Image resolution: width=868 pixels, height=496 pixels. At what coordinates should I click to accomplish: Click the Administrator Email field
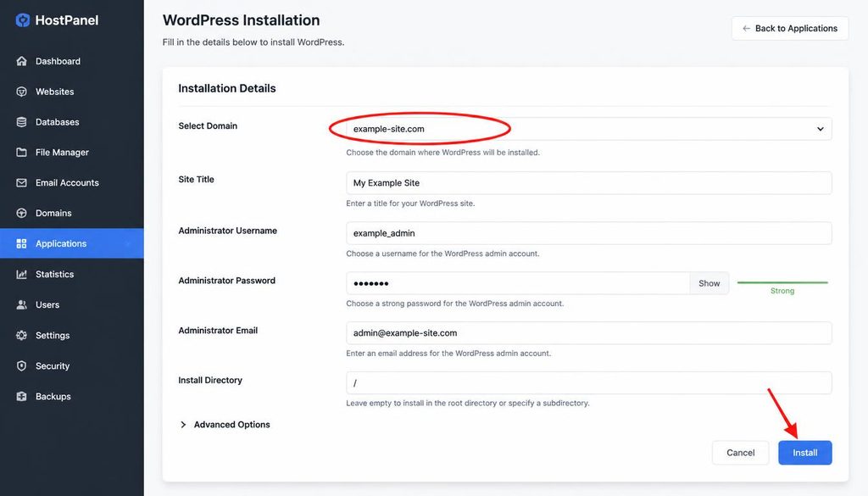pos(588,333)
